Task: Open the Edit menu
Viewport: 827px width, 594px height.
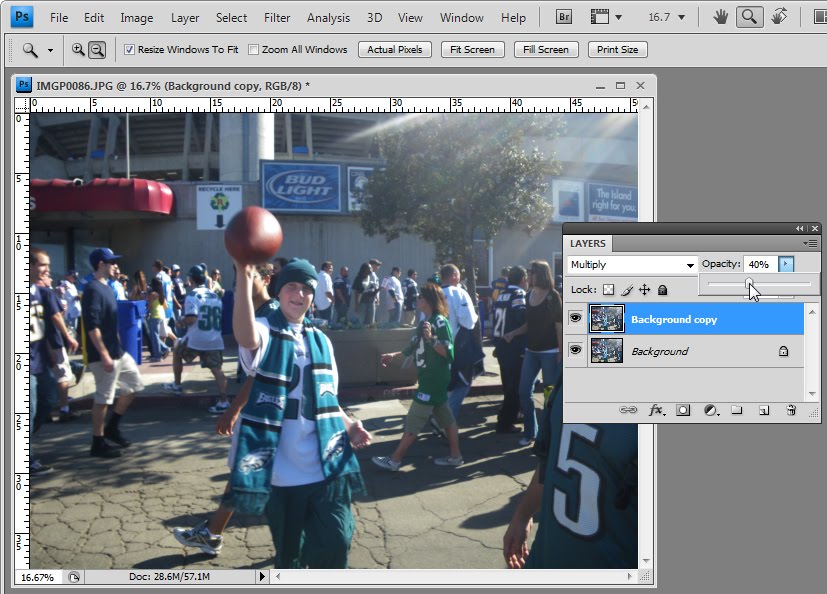Action: click(94, 17)
